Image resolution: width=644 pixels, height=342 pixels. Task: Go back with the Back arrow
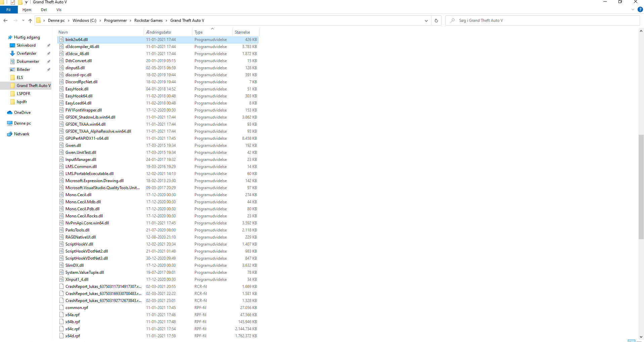point(5,20)
